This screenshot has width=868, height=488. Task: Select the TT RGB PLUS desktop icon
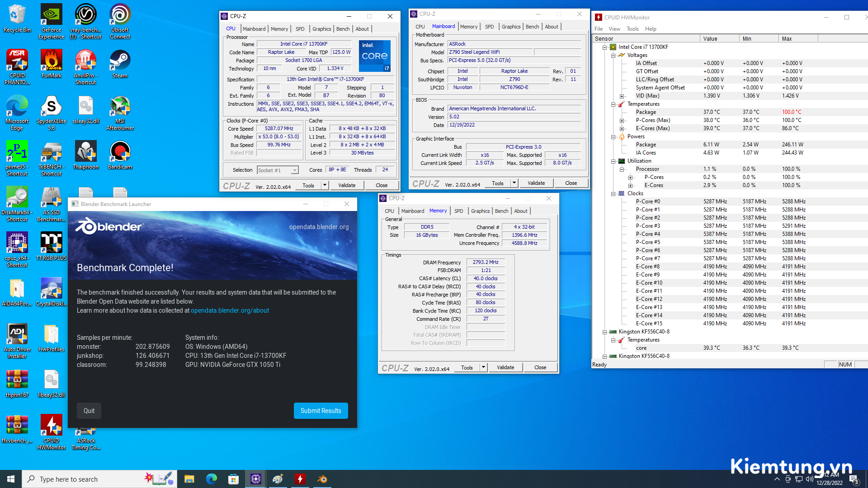[51, 246]
